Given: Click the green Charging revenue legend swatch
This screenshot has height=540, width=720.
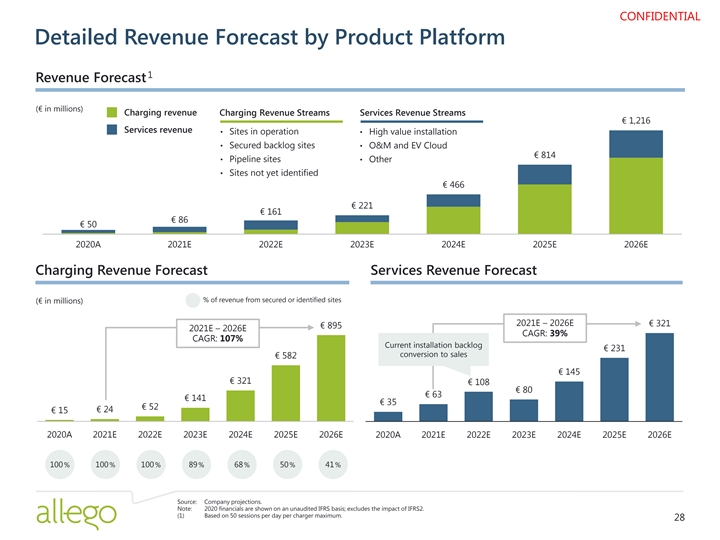Looking at the screenshot, I should pos(114,112).
